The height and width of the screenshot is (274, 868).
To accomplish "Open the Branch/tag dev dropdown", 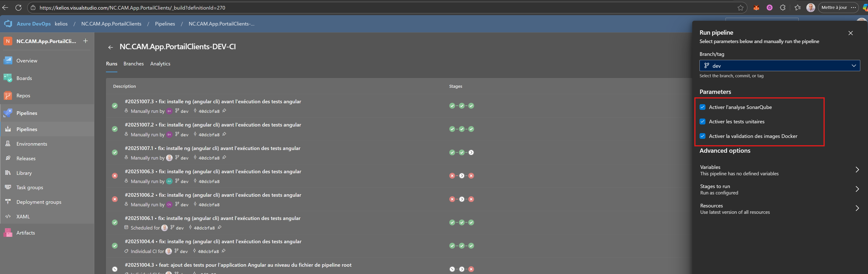I will click(779, 66).
